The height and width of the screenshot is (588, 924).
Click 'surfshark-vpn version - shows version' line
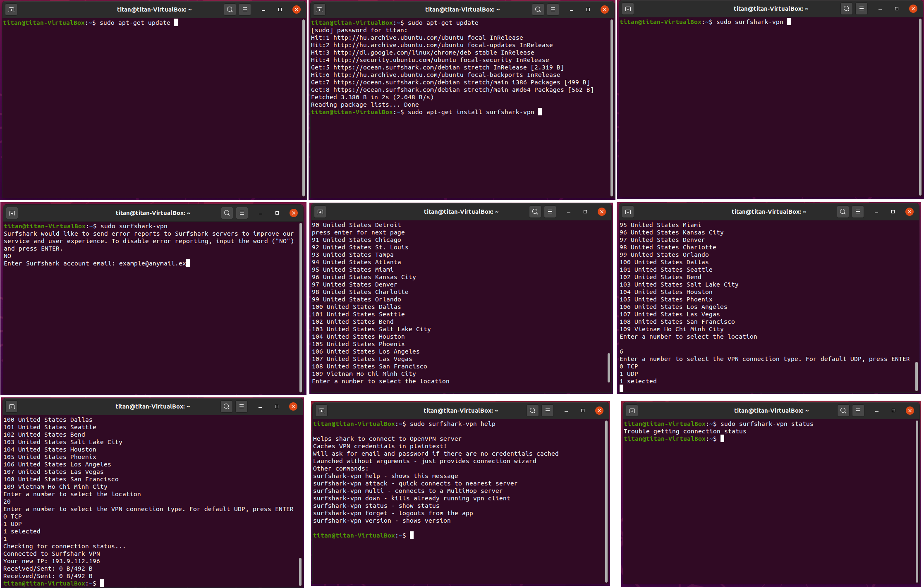tap(382, 521)
